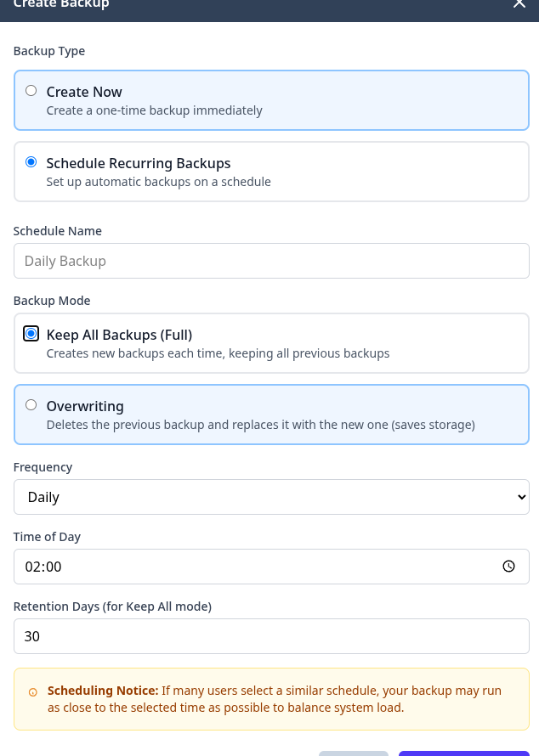Click the Retention Days field showing 30

271,636
